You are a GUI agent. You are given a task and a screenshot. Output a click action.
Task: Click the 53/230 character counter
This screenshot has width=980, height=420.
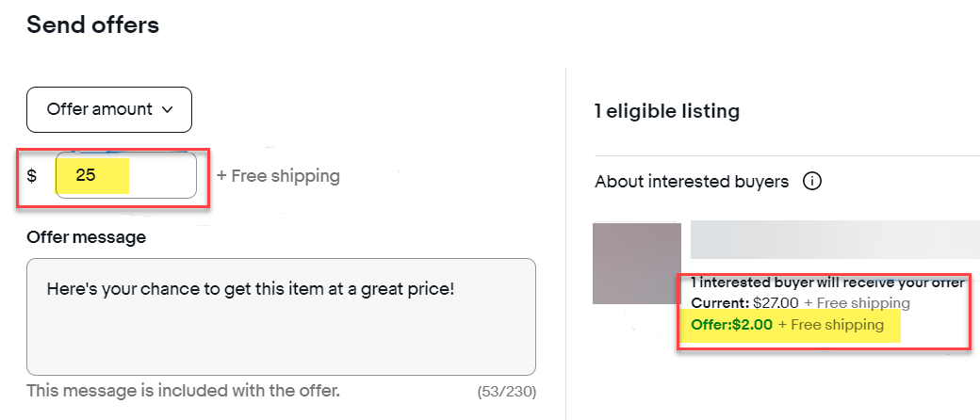pyautogui.click(x=506, y=393)
